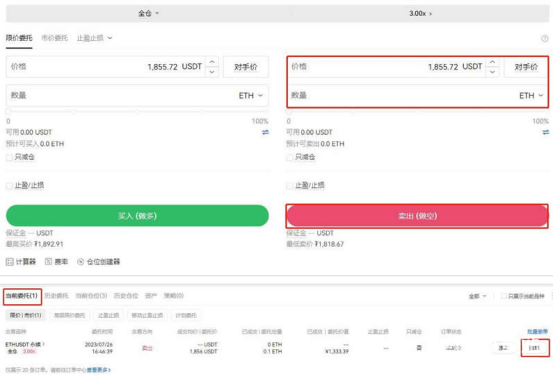
Task: Tick the 只展示当前品种 checkbox
Action: point(503,296)
